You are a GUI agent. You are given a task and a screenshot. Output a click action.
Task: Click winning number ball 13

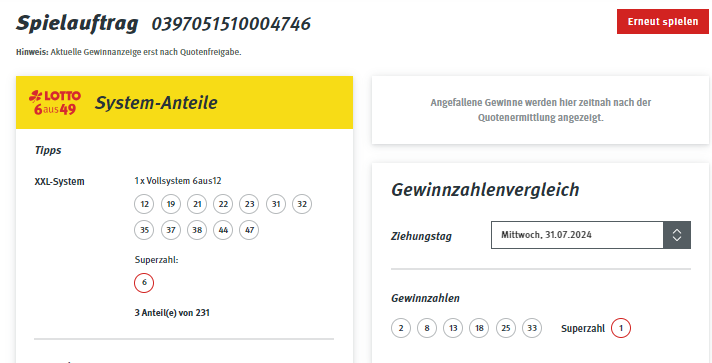[453, 328]
